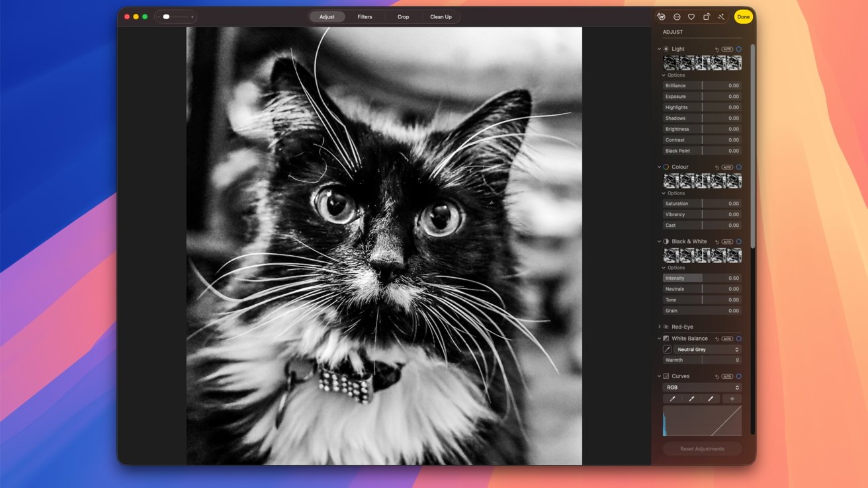Expand the Red-Eye section

pos(660,327)
